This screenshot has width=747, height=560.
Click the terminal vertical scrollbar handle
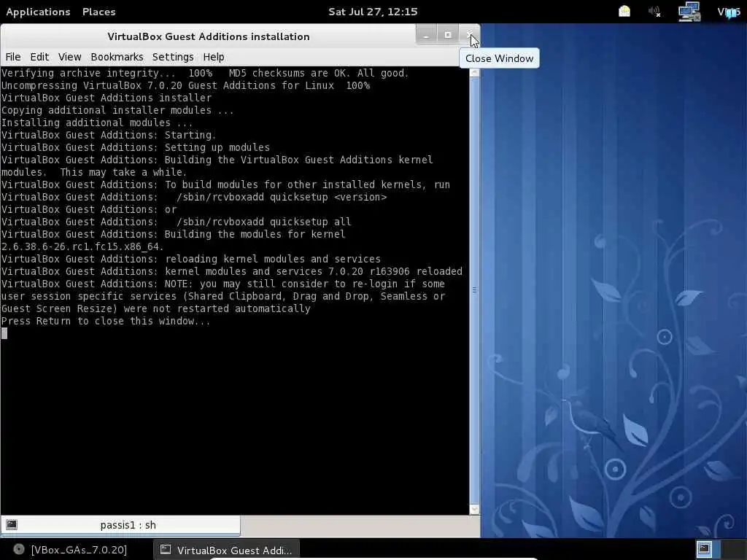474,289
